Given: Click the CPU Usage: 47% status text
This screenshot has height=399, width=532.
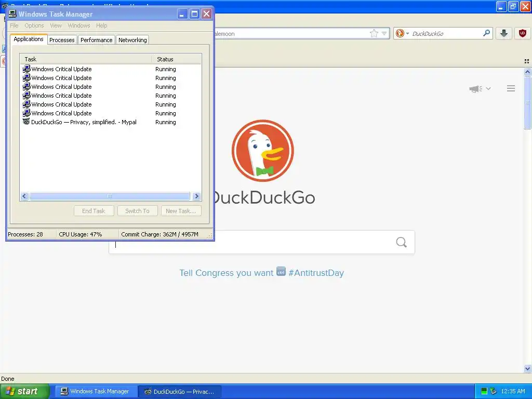Looking at the screenshot, I should click(81, 234).
